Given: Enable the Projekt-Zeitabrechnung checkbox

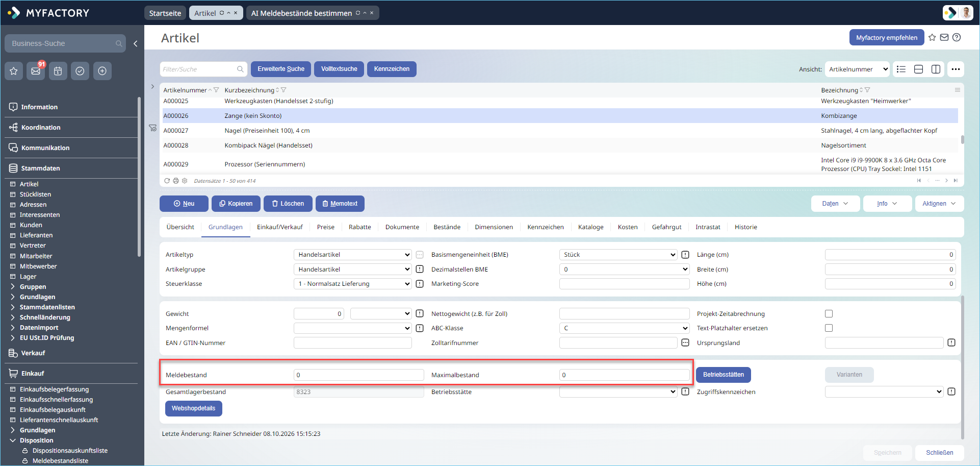Looking at the screenshot, I should coord(829,314).
